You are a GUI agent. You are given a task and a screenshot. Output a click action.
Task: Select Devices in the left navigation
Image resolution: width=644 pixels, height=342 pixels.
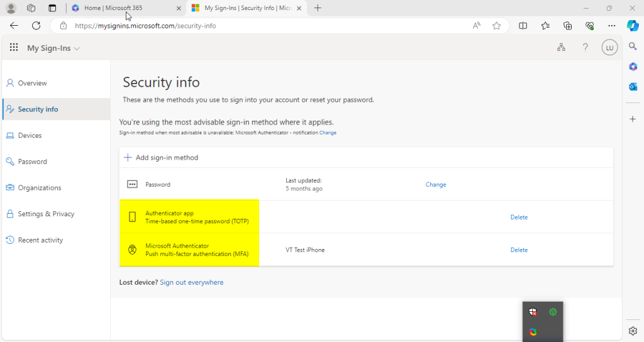30,135
